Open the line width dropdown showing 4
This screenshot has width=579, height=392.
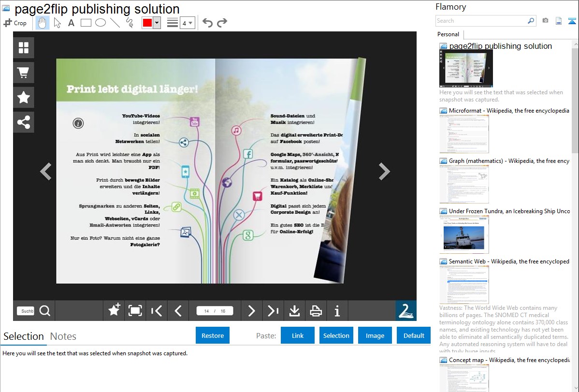click(x=187, y=23)
